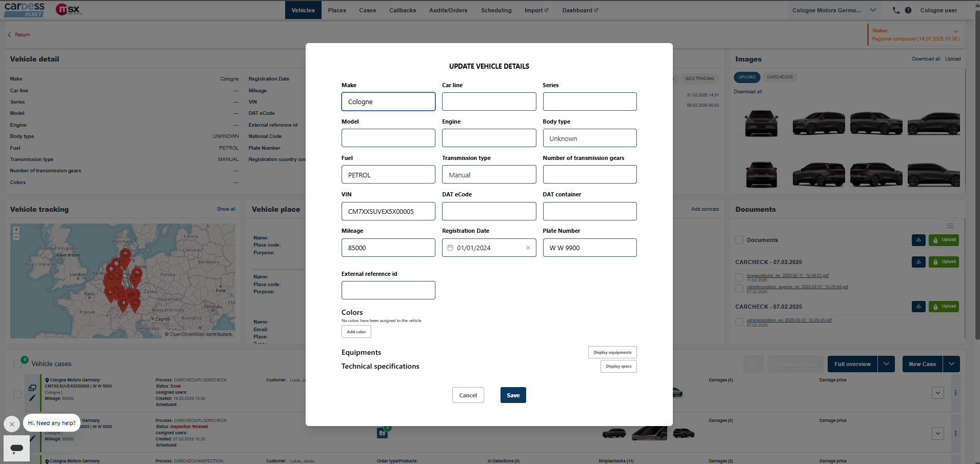Close the 'Need any help?' chat prompt

point(12,424)
